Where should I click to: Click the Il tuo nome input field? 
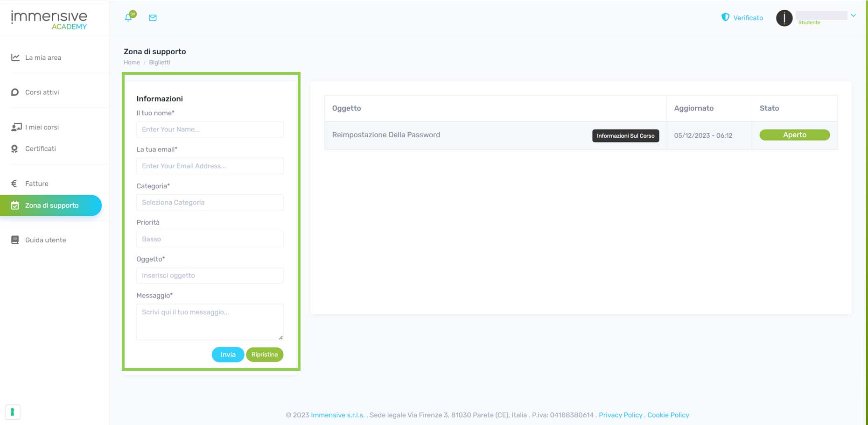pos(210,129)
